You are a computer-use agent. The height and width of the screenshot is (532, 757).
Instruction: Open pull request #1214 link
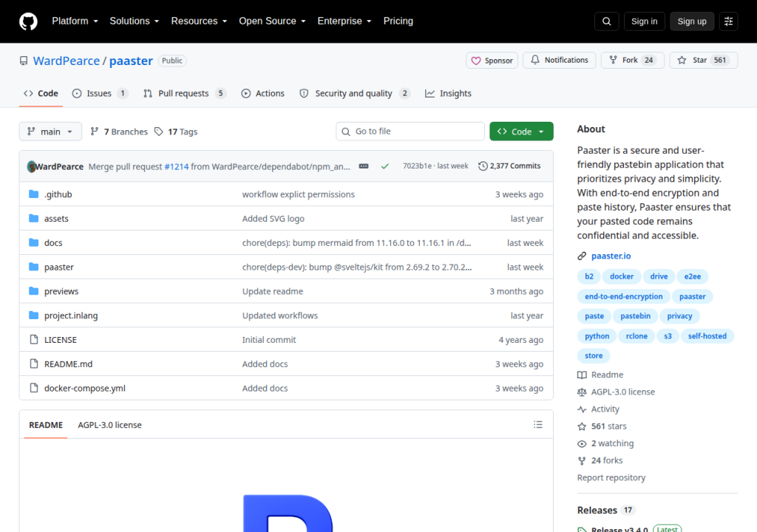[x=177, y=166]
